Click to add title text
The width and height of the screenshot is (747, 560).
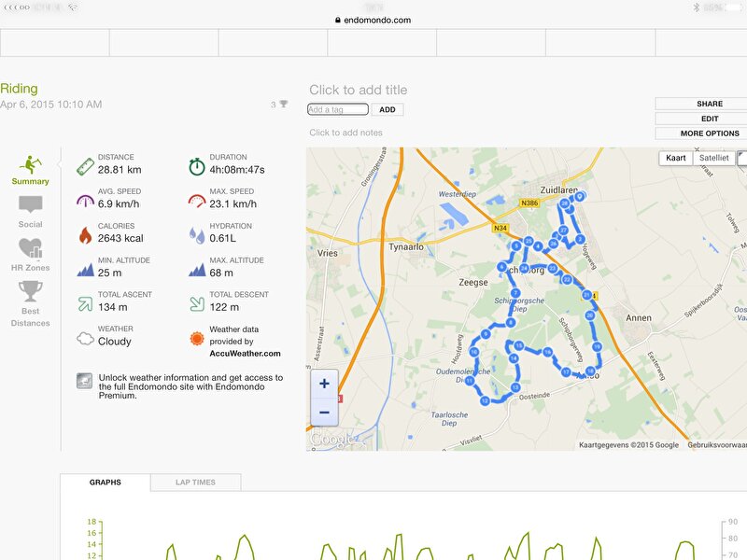coord(359,90)
